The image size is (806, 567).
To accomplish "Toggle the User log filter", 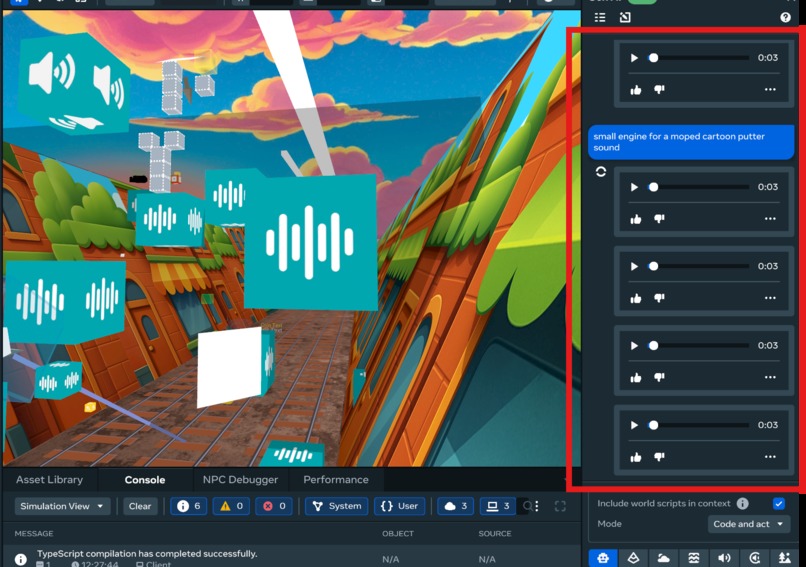I will (x=399, y=506).
